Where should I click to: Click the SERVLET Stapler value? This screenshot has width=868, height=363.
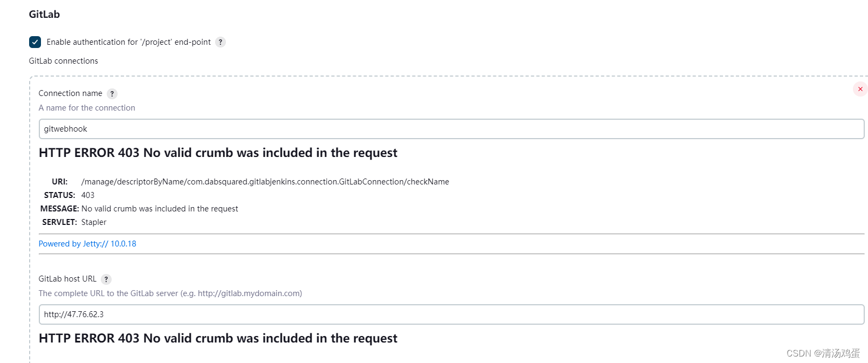[x=94, y=222]
